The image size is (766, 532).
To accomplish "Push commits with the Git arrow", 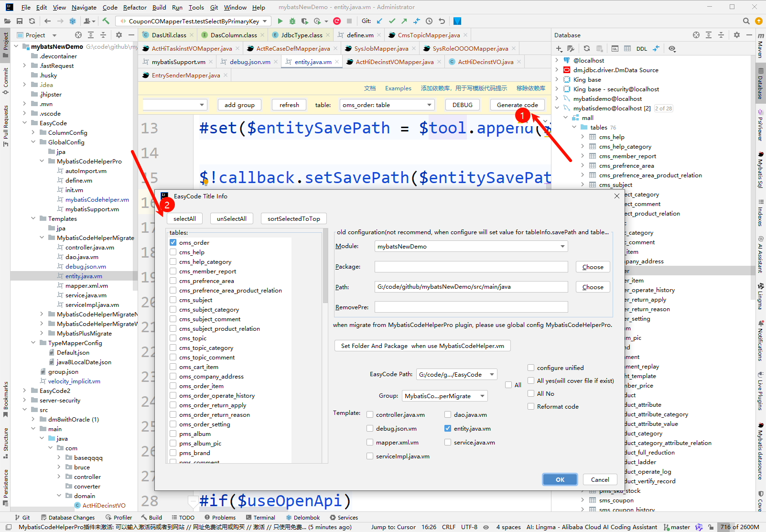I will coord(404,21).
